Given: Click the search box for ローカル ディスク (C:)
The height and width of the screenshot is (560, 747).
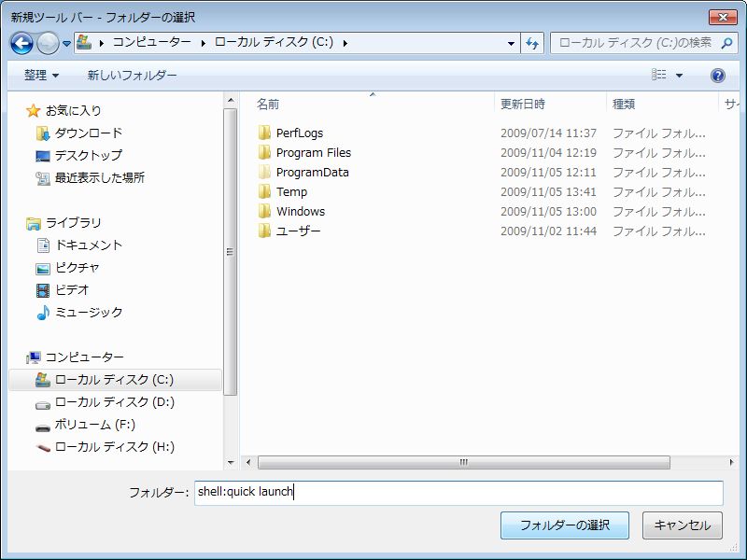Looking at the screenshot, I should coord(633,43).
